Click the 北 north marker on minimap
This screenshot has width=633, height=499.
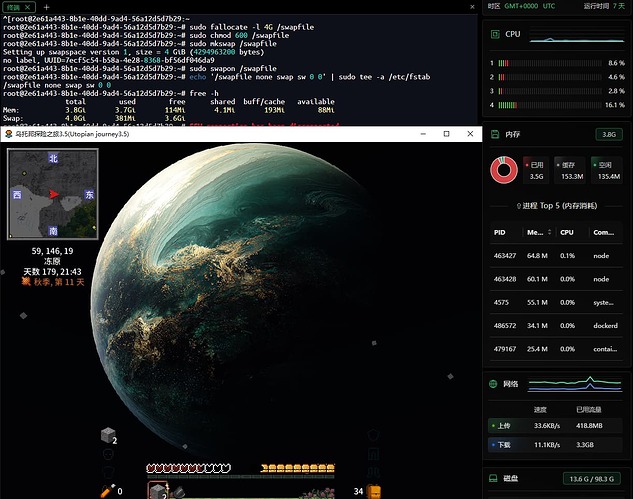[53, 159]
